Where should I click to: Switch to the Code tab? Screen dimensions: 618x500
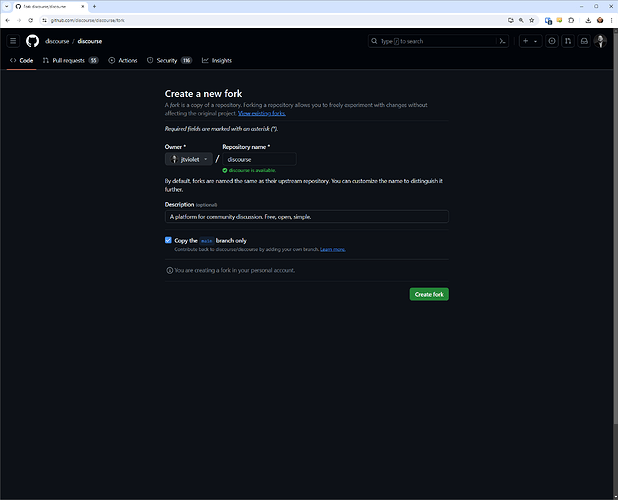(21, 60)
